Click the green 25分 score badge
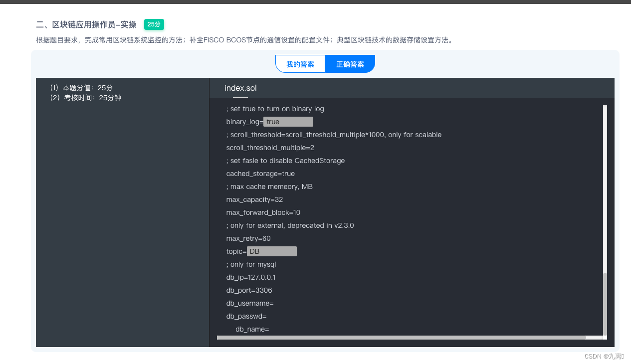The width and height of the screenshot is (631, 364). [154, 24]
